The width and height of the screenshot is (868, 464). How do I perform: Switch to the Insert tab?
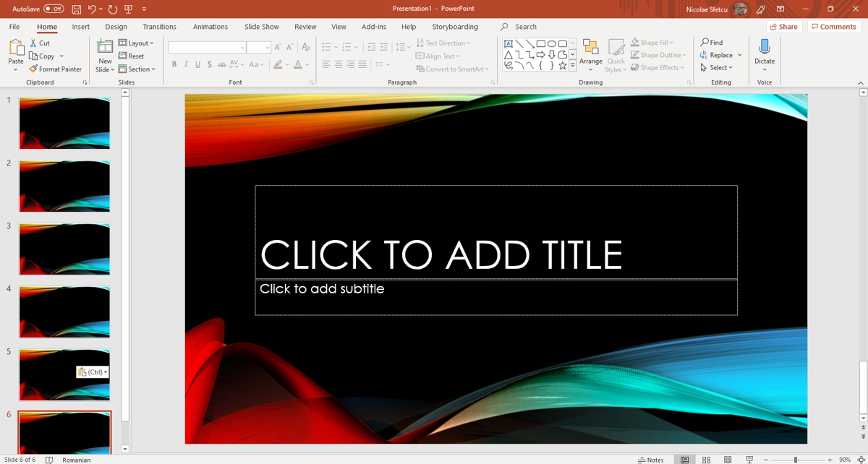tap(81, 27)
